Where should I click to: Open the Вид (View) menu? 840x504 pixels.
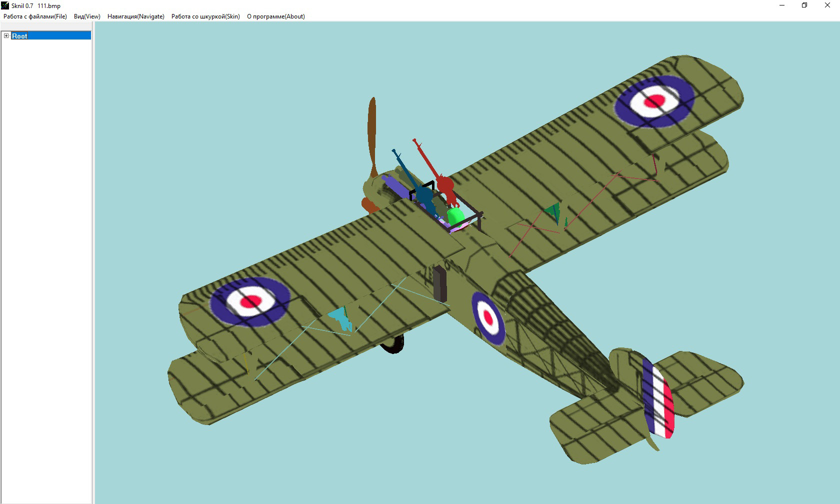87,16
